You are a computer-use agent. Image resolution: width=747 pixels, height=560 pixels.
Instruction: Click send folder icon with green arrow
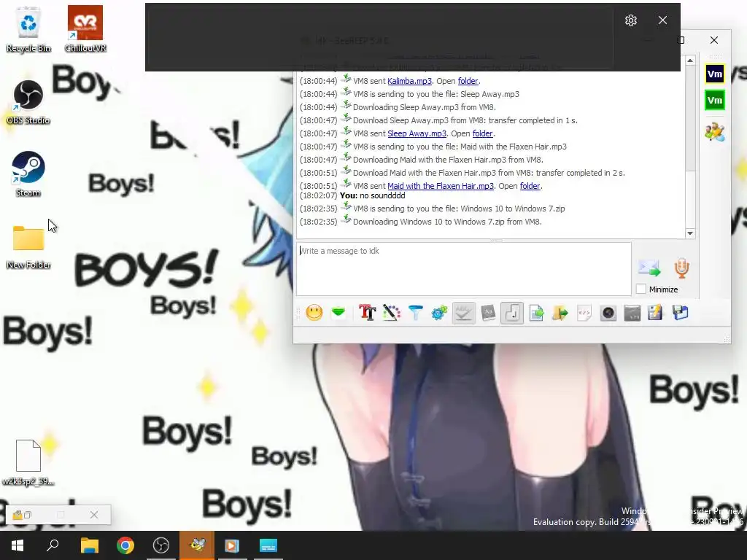[x=560, y=313]
